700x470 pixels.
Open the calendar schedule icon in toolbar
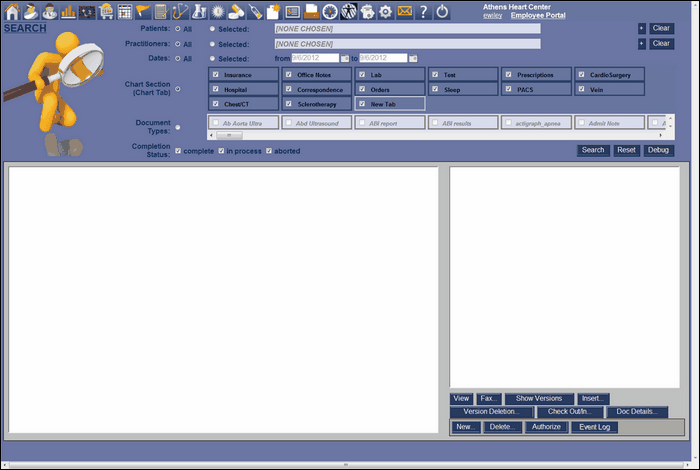125,12
